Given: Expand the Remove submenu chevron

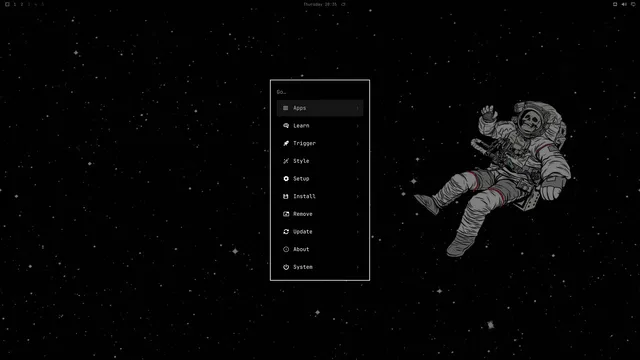Looking at the screenshot, I should [x=358, y=214].
